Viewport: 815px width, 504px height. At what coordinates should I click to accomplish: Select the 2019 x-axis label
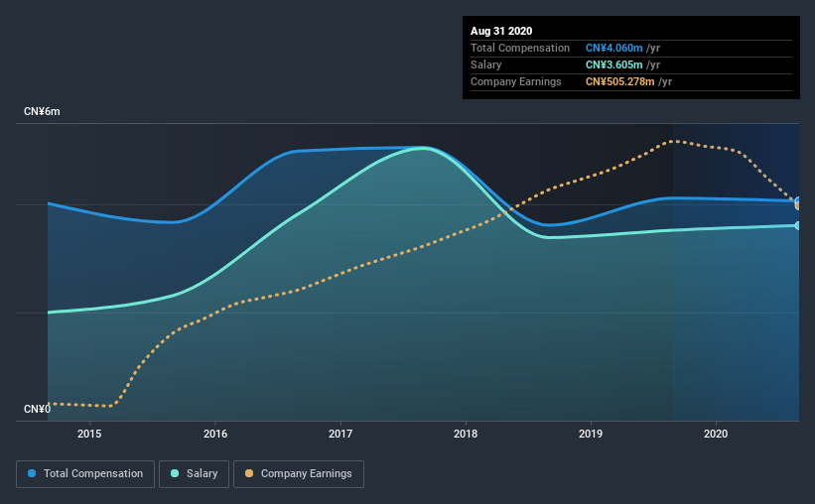tap(591, 434)
